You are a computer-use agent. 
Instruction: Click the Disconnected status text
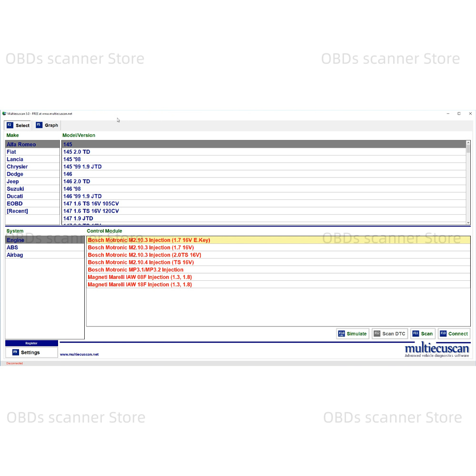(x=15, y=363)
